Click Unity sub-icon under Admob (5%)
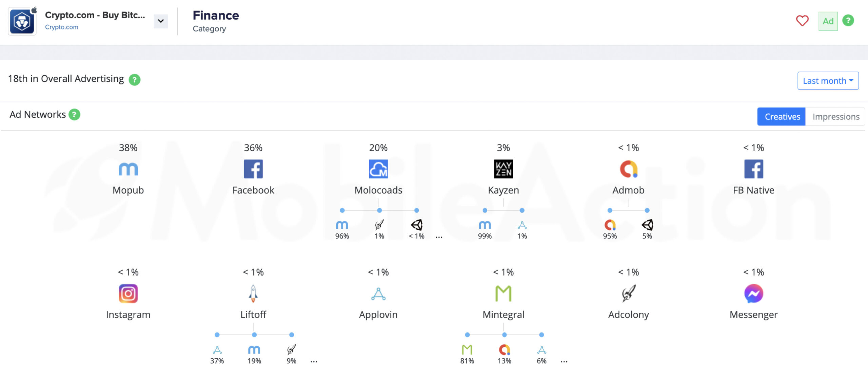 (x=647, y=225)
